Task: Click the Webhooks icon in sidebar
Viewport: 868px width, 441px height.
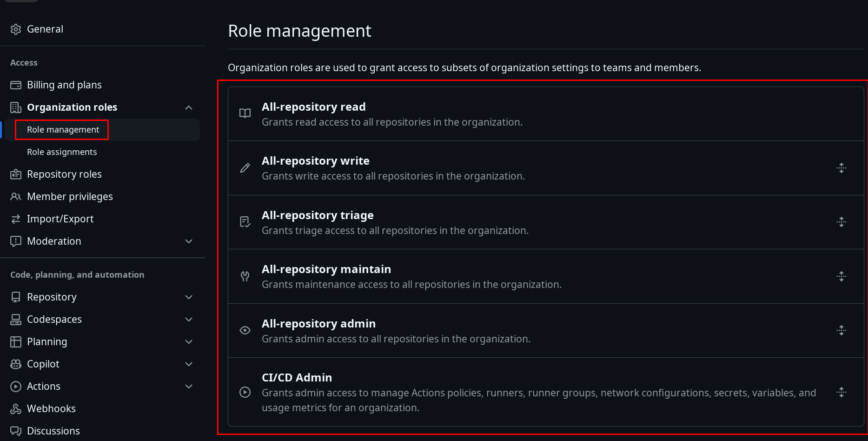Action: pos(16,409)
